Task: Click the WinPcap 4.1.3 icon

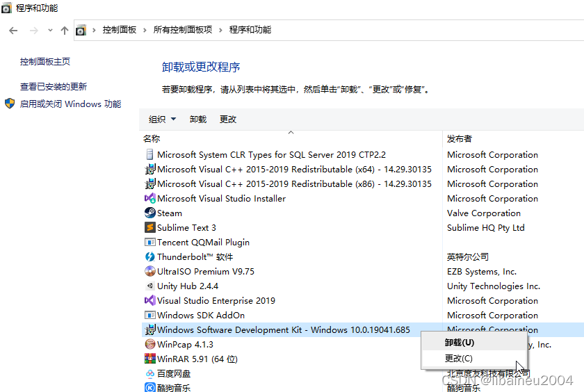Action: pyautogui.click(x=149, y=344)
